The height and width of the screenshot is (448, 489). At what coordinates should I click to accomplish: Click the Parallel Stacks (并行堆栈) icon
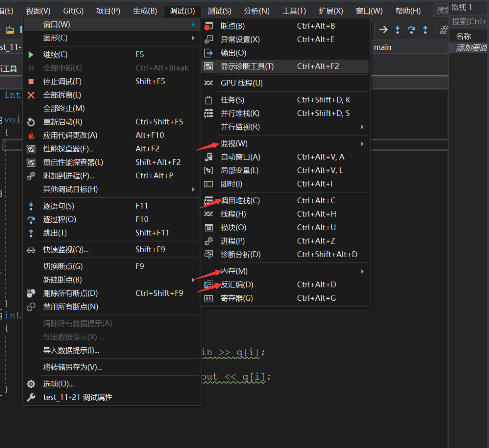pyautogui.click(x=208, y=113)
